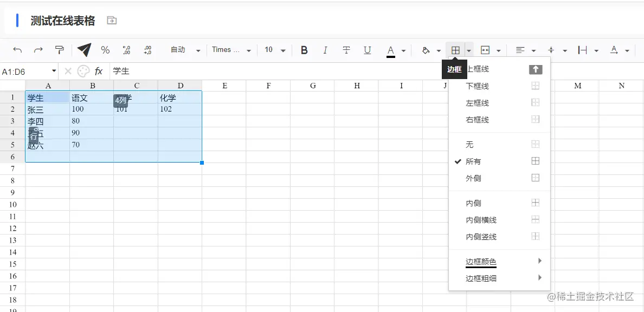Image resolution: width=644 pixels, height=312 pixels.
Task: Choose 上框线 top border option
Action: coord(499,69)
